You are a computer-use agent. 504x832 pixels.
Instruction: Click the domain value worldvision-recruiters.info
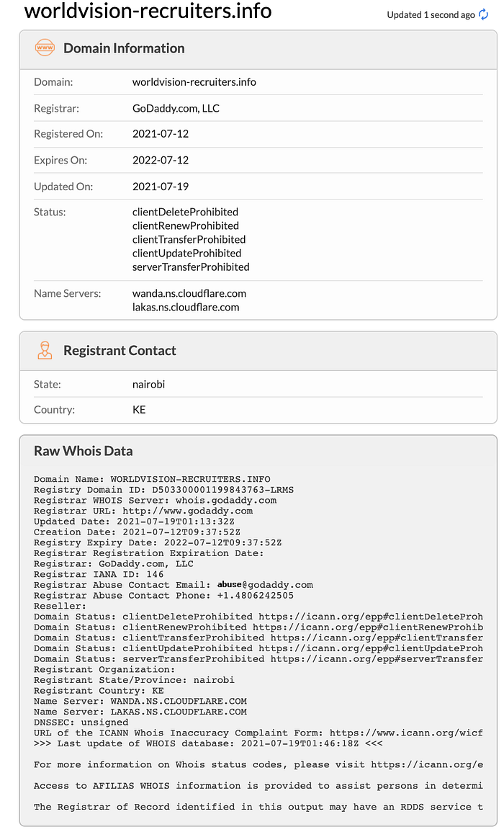coord(194,82)
